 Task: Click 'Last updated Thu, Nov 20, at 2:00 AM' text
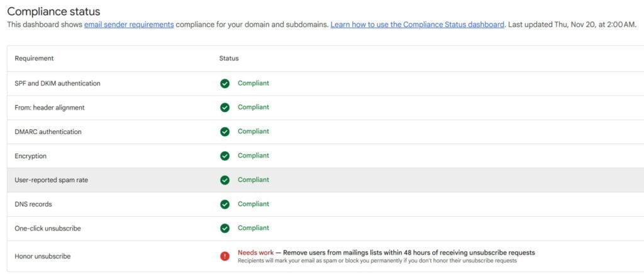pyautogui.click(x=572, y=25)
